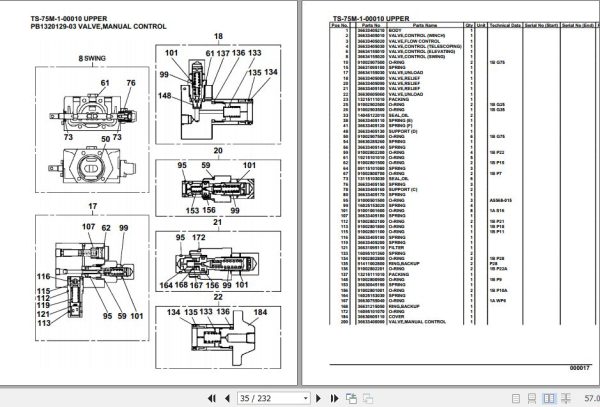Viewport: 600px width, 407px height.
Task: Click callout 50 in swing diagram
Action: point(106,139)
